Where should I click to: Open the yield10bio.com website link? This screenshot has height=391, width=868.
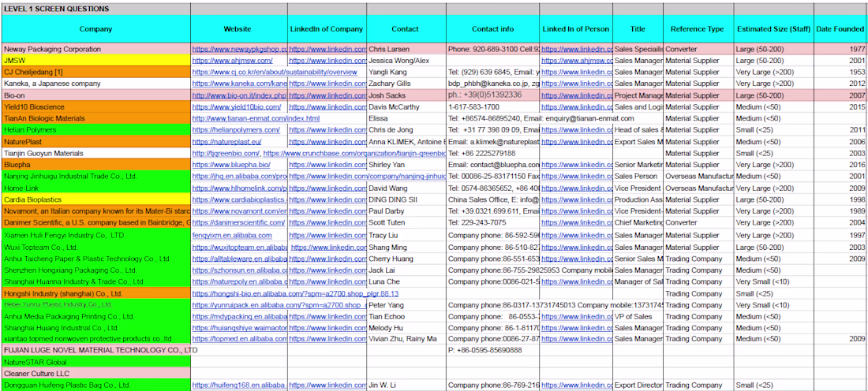(237, 106)
